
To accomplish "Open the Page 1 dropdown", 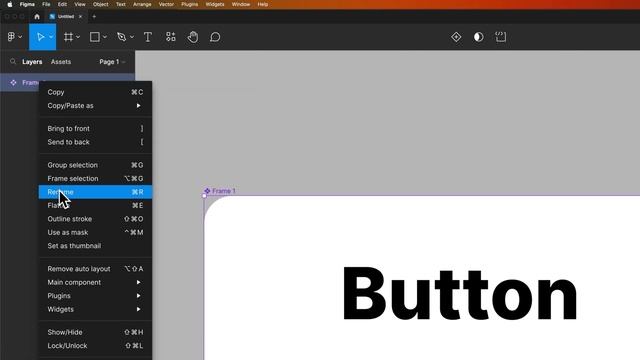I will (x=112, y=62).
